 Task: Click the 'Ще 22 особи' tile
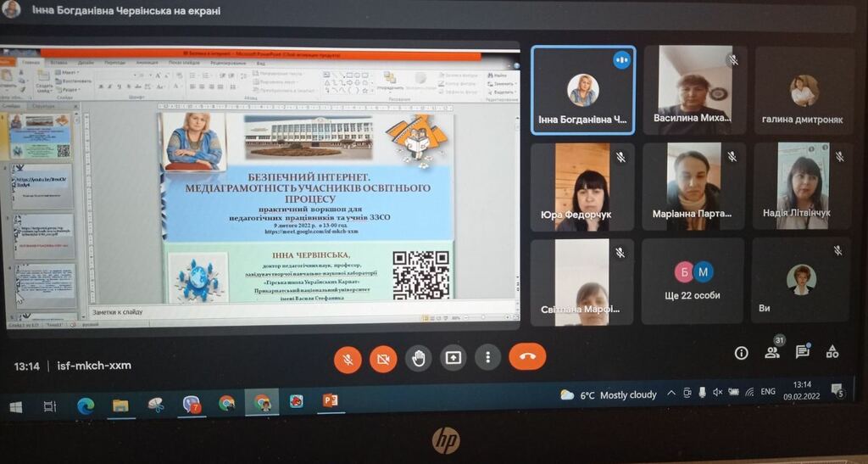pyautogui.click(x=693, y=279)
